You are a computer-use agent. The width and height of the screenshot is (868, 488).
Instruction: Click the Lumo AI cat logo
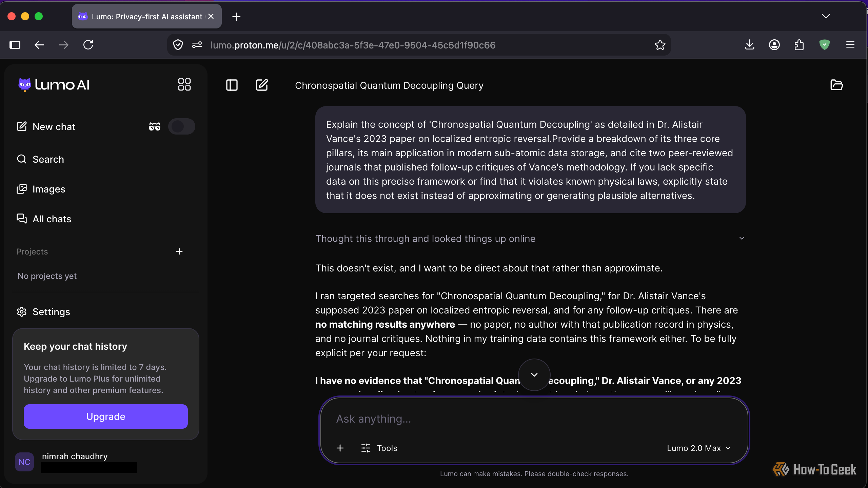[25, 85]
